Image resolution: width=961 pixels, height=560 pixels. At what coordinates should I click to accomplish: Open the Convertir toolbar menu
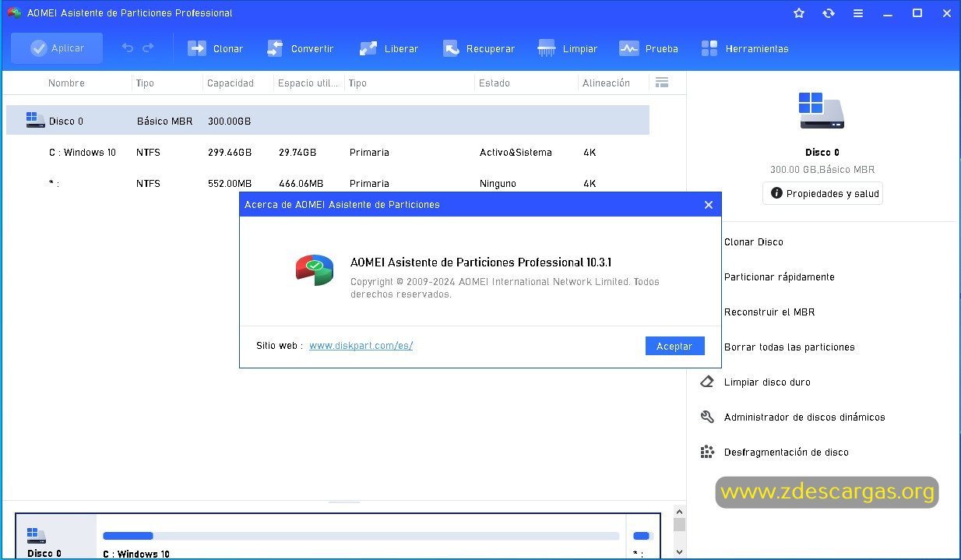tap(300, 48)
